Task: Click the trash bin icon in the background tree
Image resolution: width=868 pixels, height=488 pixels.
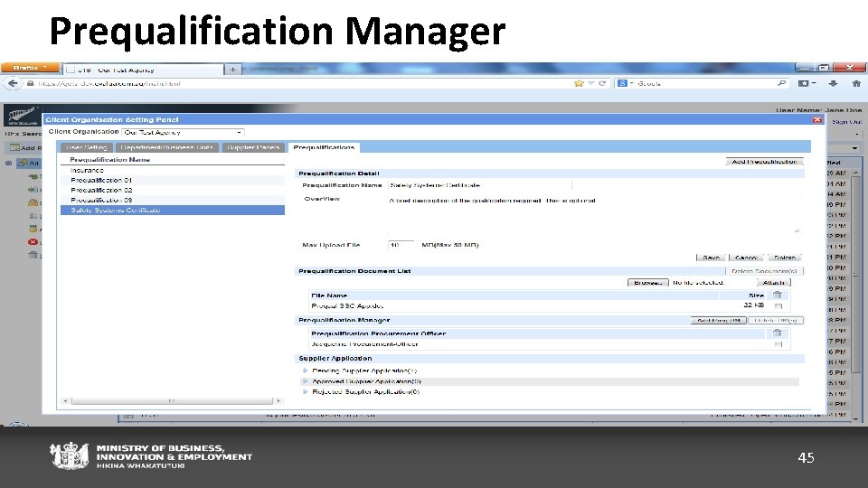Action: click(x=33, y=255)
